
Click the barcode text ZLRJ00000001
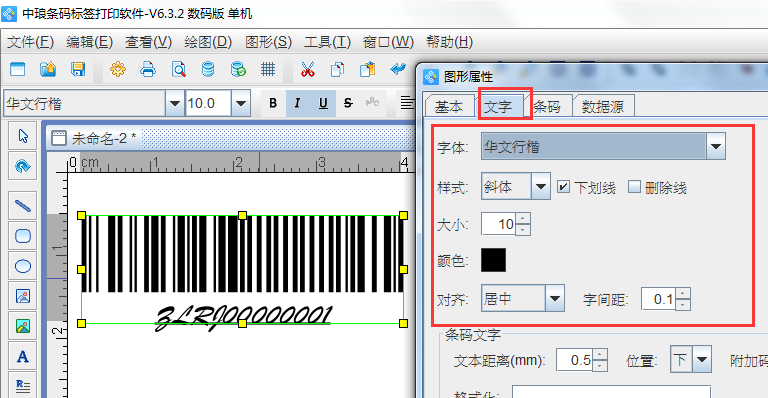(x=243, y=317)
